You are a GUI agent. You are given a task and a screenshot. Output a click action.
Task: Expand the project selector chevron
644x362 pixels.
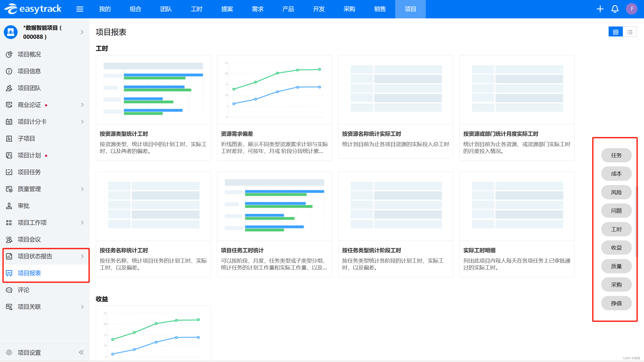[x=82, y=32]
